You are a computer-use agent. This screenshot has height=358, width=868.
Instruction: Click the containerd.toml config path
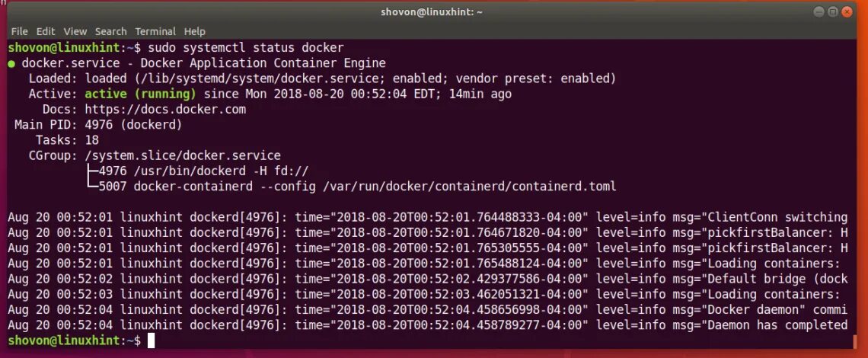tap(470, 187)
